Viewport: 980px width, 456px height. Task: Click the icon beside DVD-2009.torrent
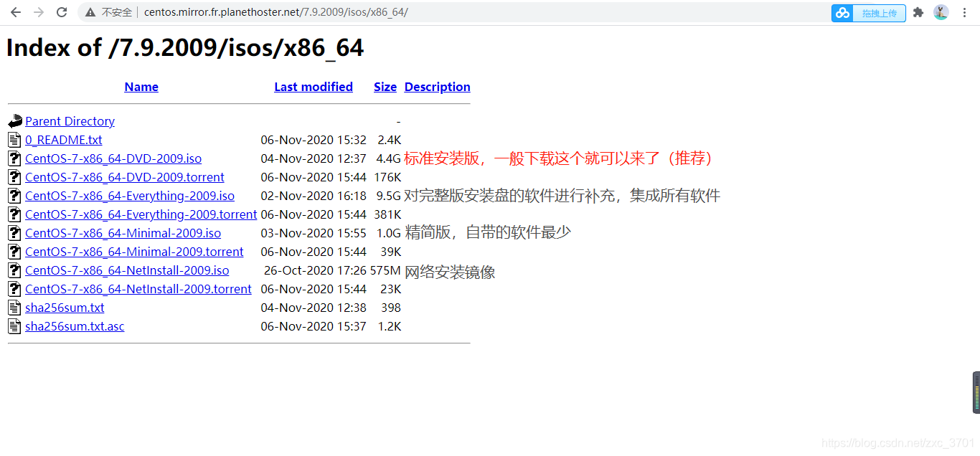coord(15,177)
